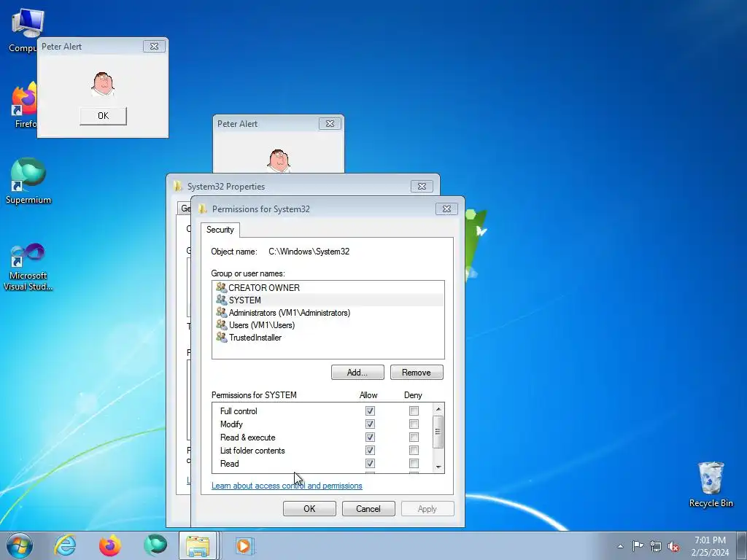
Task: Close the top-left Peter Alert window
Action: coord(155,46)
